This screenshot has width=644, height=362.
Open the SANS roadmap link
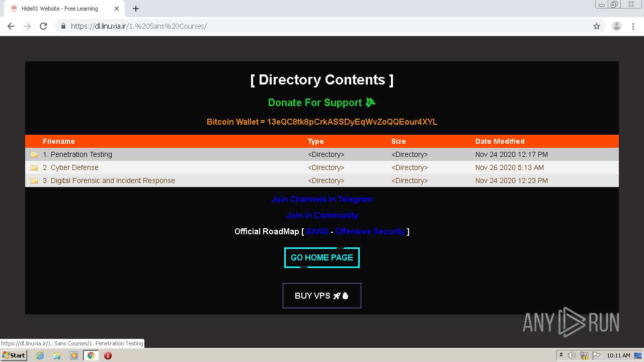point(317,231)
